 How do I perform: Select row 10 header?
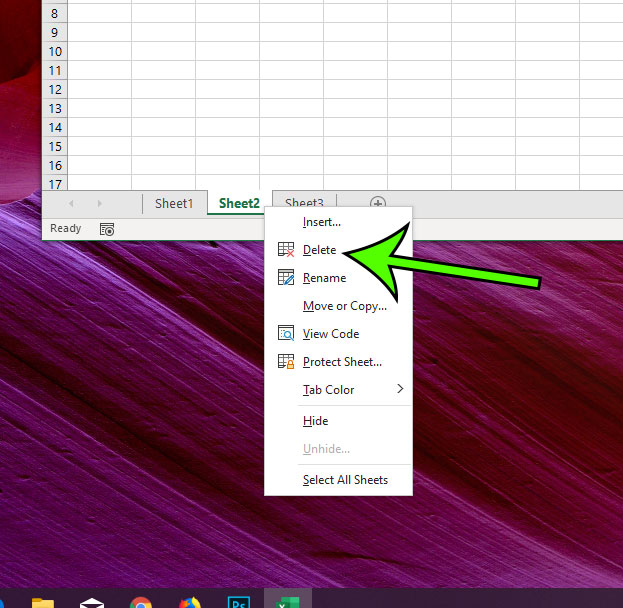55,51
